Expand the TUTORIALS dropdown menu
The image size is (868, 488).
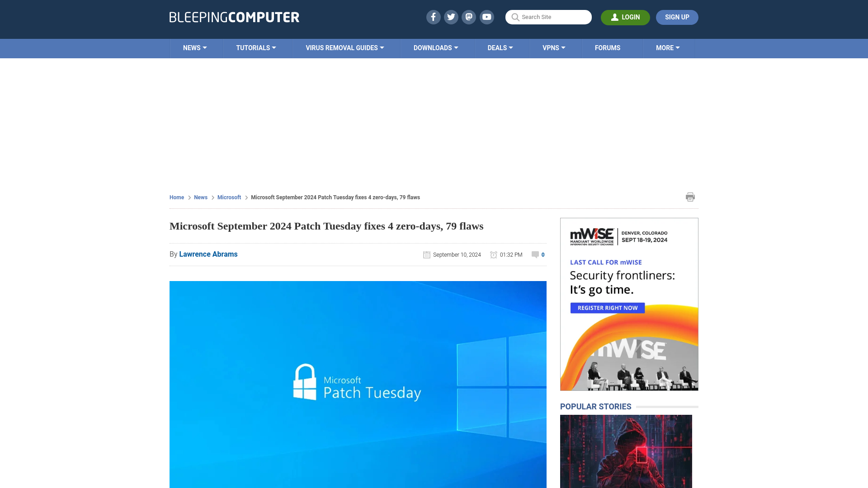256,47
